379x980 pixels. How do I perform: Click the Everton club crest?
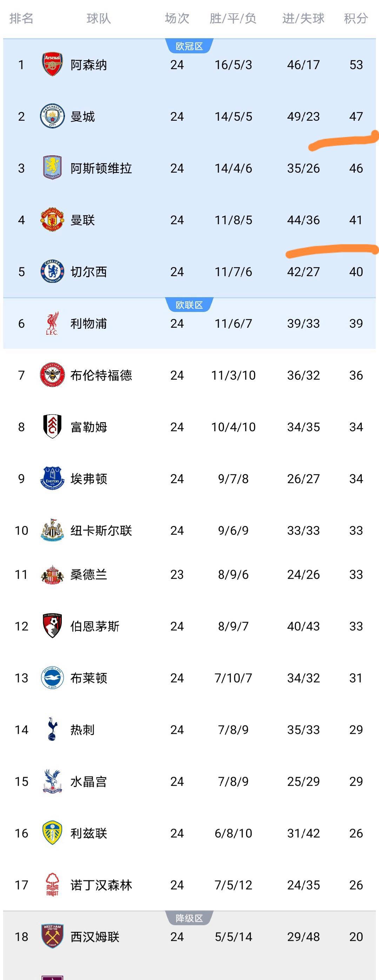pos(52,478)
